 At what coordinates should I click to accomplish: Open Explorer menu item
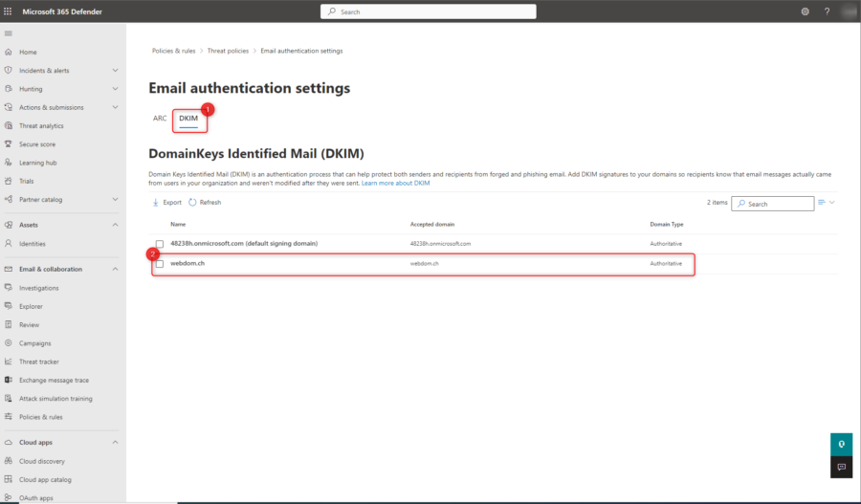[31, 306]
